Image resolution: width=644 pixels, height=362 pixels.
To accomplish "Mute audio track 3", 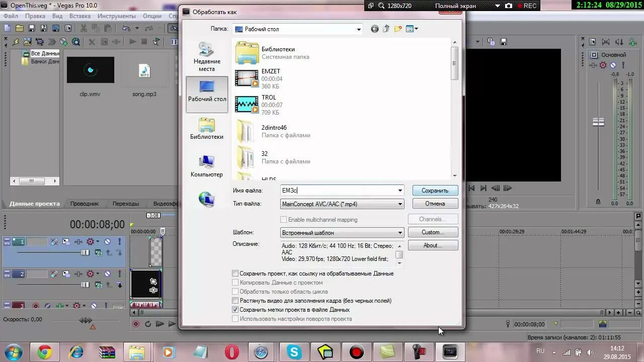I will 94,306.
